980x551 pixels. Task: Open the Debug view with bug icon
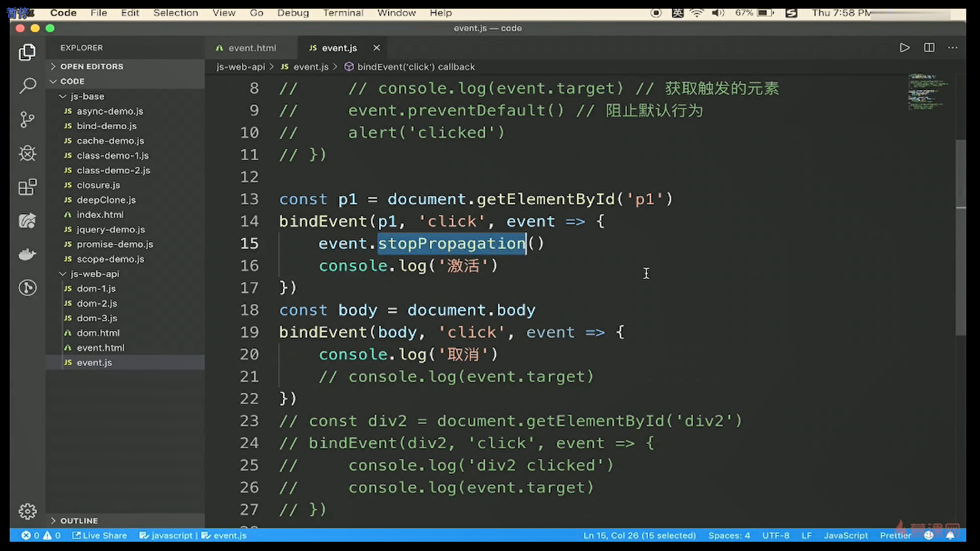click(28, 153)
